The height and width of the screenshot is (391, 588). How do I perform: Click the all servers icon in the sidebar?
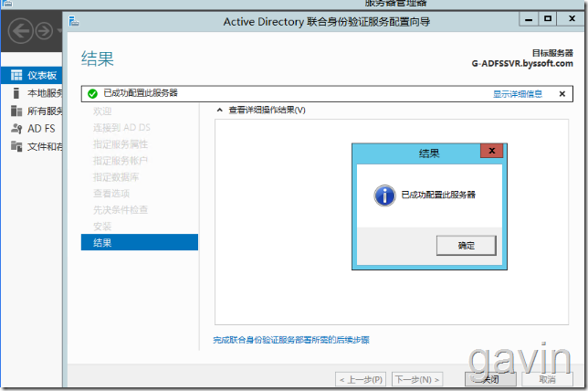click(16, 111)
